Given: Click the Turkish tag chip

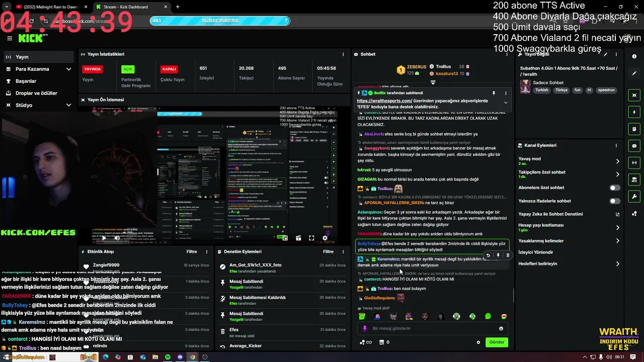Looking at the screenshot, I should (x=542, y=90).
